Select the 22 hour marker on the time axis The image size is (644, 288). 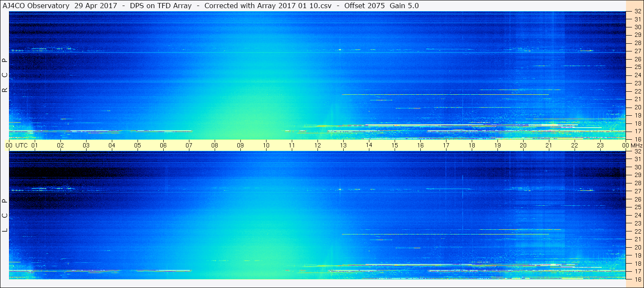click(x=575, y=145)
